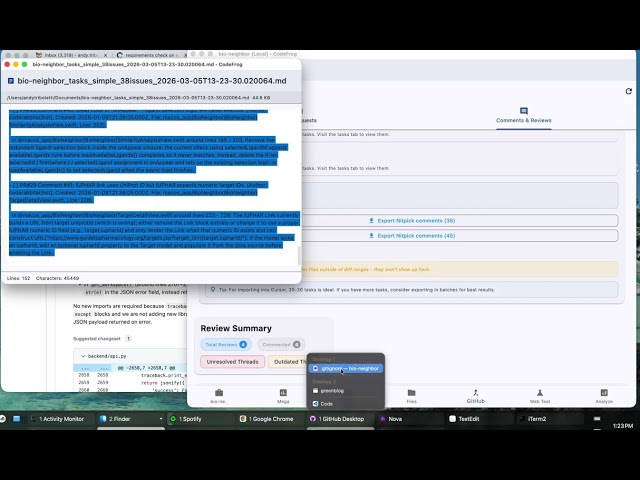Click the lightbulb tip icon
Image resolution: width=640 pixels, height=480 pixels.
[213, 289]
